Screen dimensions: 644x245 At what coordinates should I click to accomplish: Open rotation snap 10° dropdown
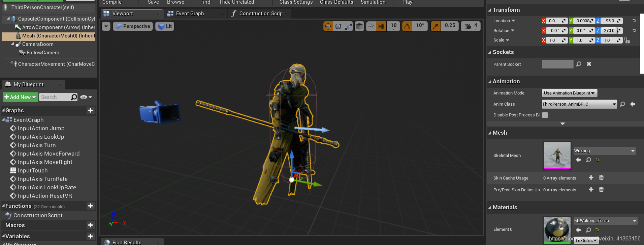(420, 26)
